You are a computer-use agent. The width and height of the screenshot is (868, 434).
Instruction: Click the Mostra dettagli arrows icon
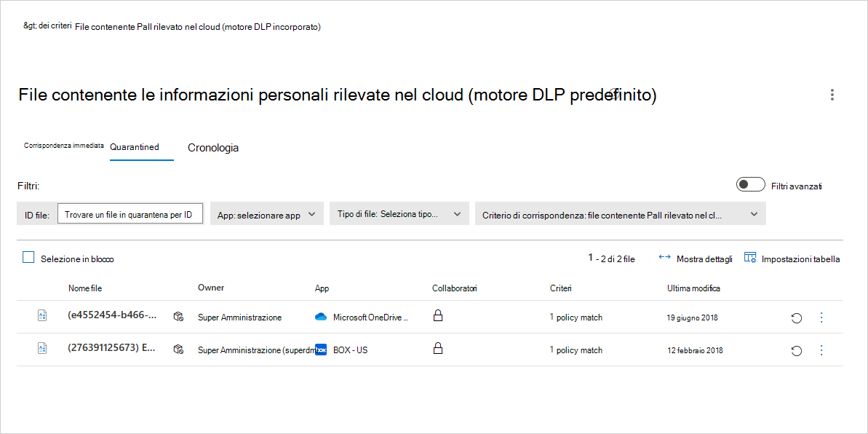pyautogui.click(x=665, y=257)
